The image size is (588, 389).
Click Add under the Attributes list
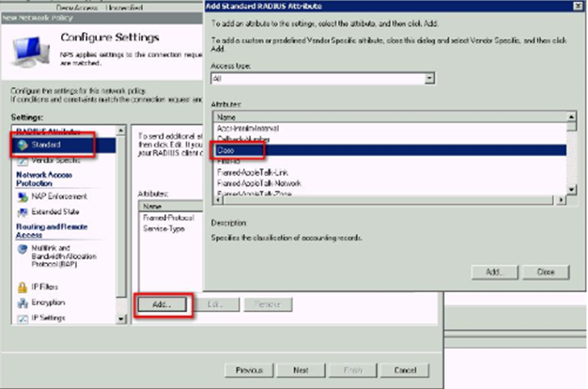pos(162,304)
